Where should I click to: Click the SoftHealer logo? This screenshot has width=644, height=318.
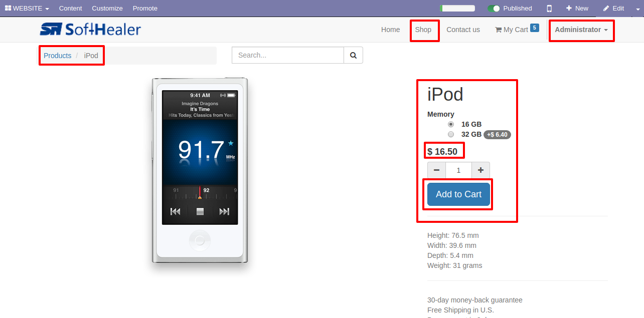(x=90, y=30)
